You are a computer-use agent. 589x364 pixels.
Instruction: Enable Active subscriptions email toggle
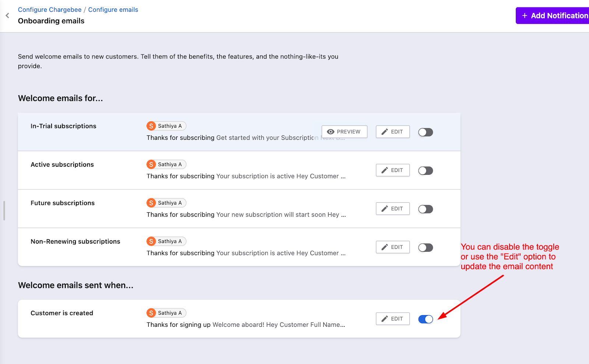426,171
